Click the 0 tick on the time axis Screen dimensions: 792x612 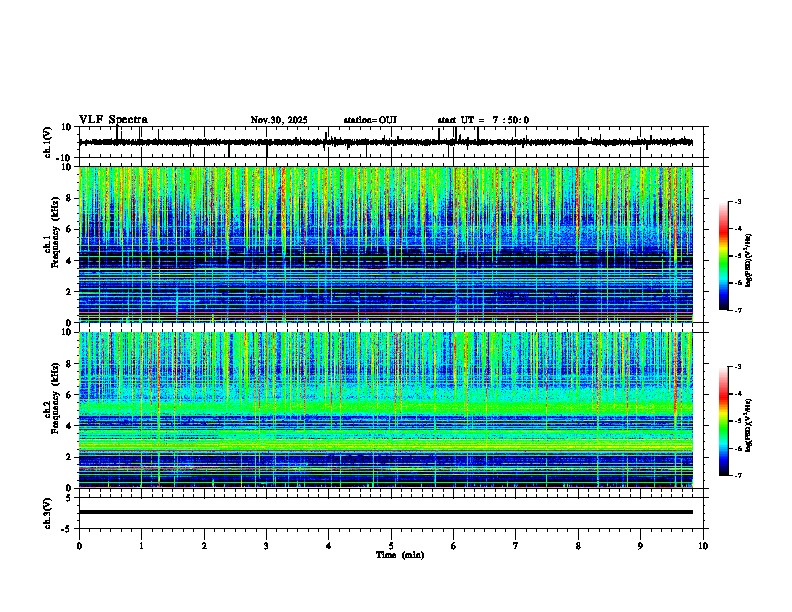pos(79,546)
